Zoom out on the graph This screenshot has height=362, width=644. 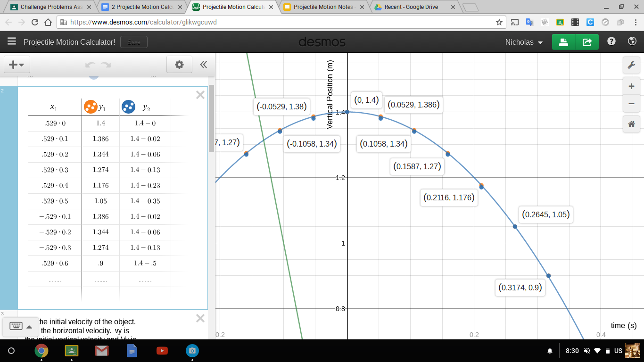[631, 103]
